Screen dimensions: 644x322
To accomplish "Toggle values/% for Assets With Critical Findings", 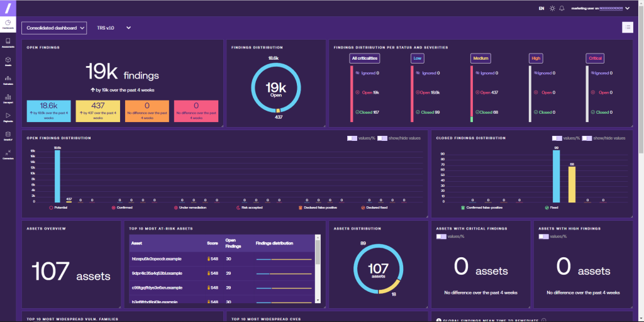I will click(x=441, y=236).
